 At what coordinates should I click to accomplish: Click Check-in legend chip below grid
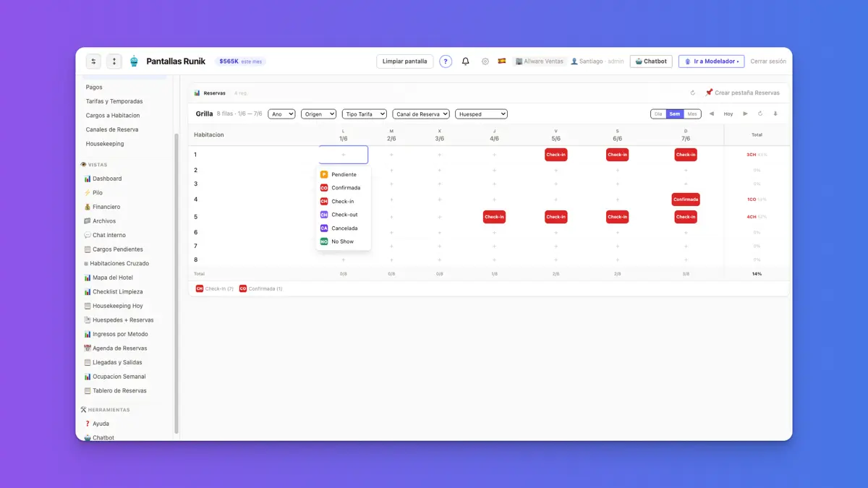click(x=215, y=288)
